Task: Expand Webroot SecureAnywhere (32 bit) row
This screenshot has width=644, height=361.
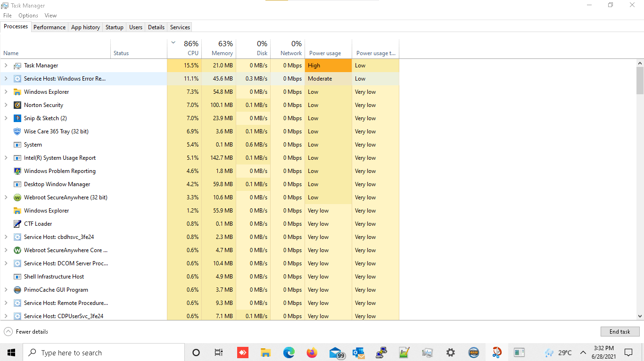Action: [x=6, y=197]
